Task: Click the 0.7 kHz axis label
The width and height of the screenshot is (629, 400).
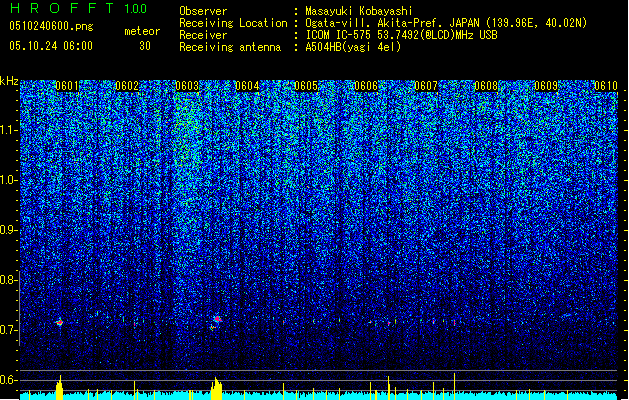Action: pyautogui.click(x=8, y=330)
